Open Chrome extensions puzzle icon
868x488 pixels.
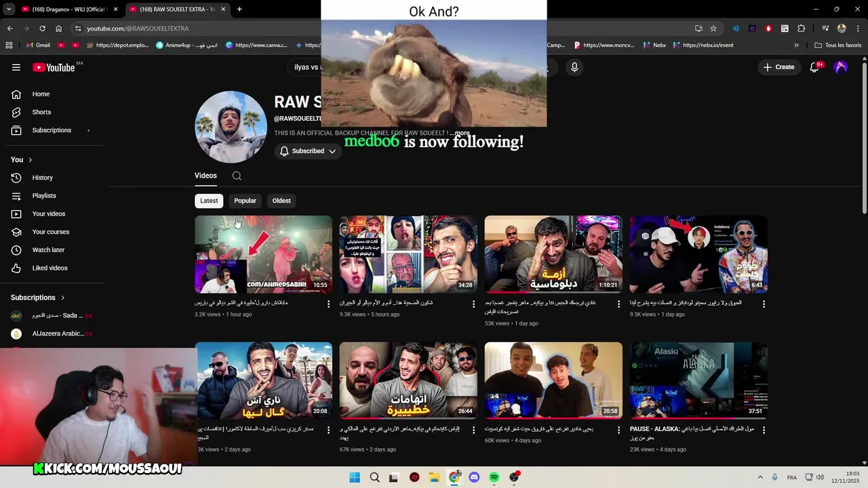pos(801,28)
